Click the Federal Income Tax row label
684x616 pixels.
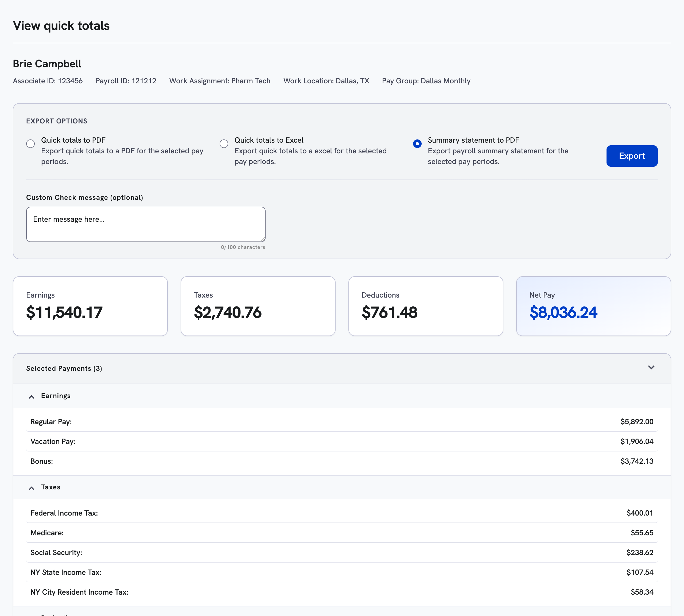click(64, 513)
